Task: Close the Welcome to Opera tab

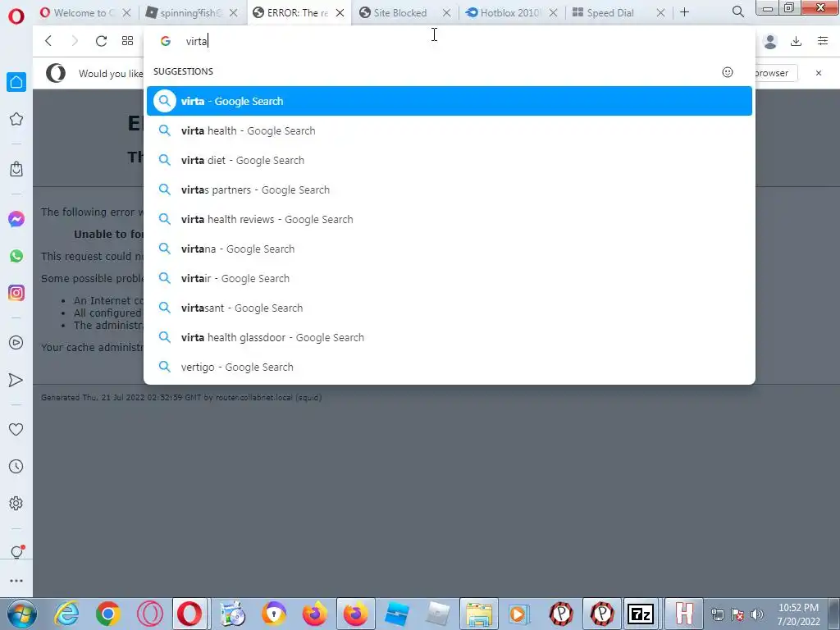Action: (126, 13)
